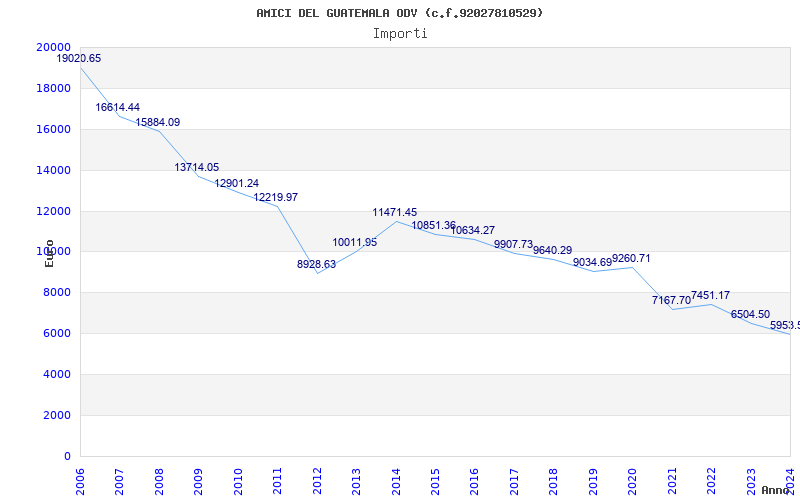Viewport: 800px width, 500px height.
Task: Select the data label 12219.97
Action: pyautogui.click(x=276, y=197)
